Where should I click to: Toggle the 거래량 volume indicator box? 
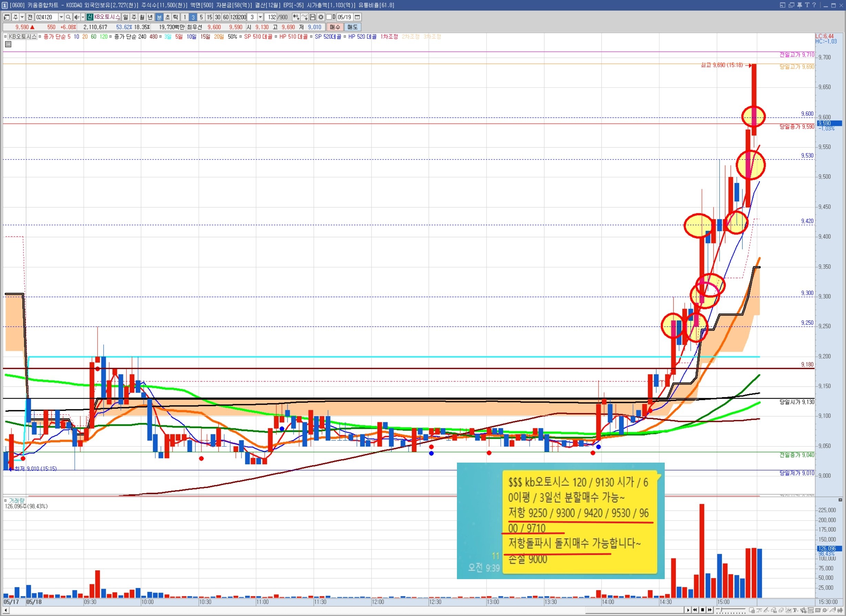(5, 500)
